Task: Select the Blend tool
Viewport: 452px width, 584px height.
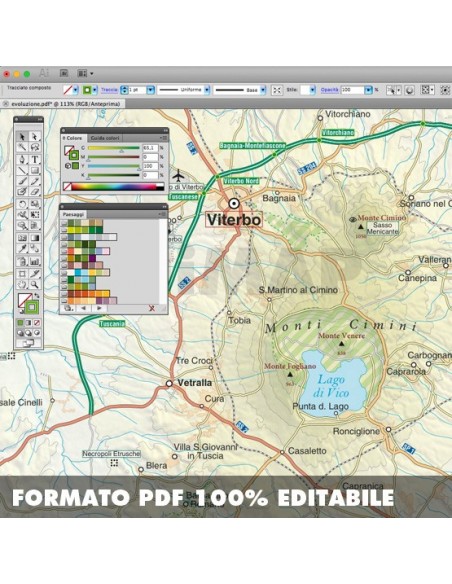Action: tap(35, 249)
